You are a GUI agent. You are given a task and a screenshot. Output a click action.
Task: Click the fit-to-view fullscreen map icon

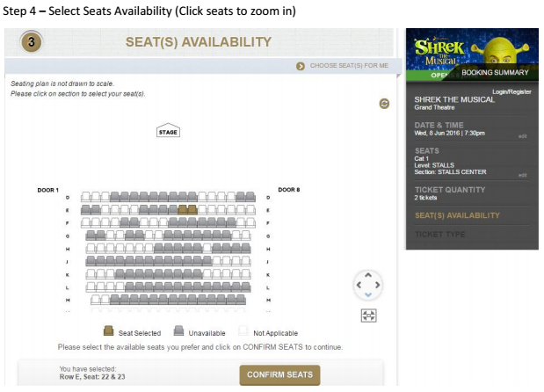(x=368, y=316)
